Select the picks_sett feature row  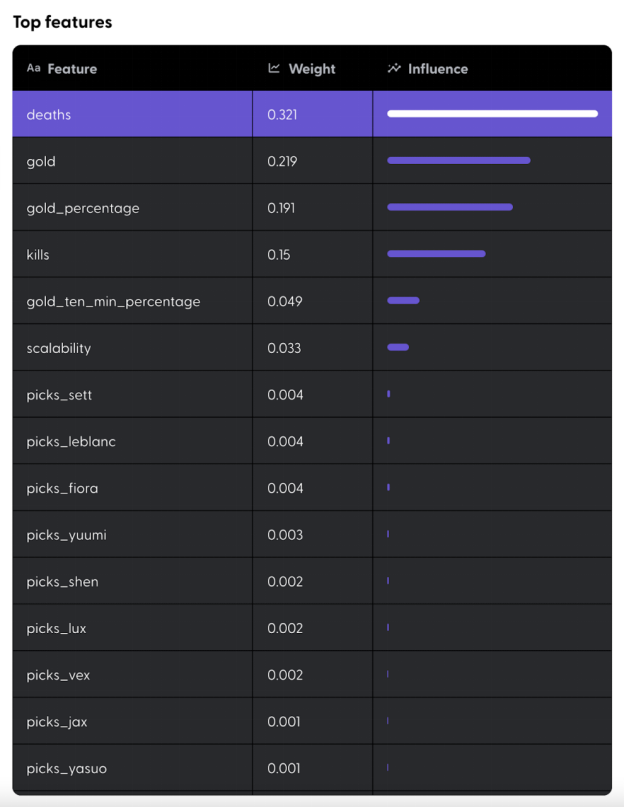coord(59,395)
